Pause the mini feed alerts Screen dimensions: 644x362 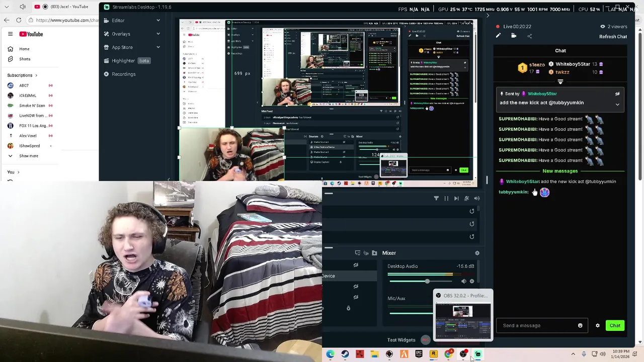446,199
